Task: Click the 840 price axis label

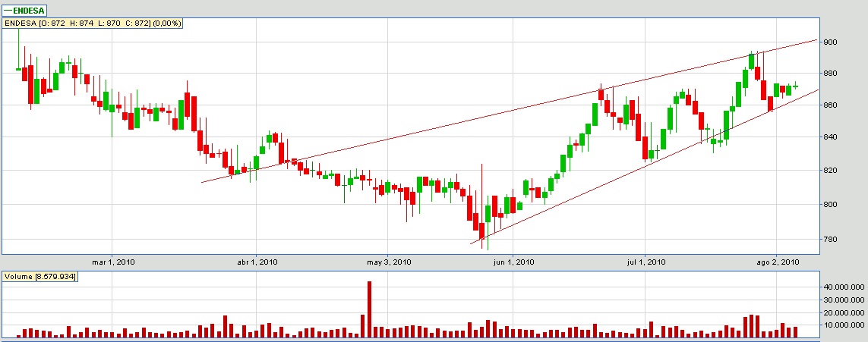Action: 830,137
